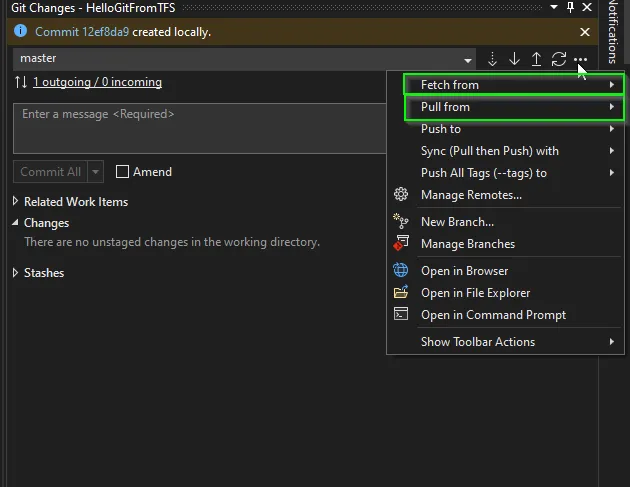Click the Manage Branches tag icon
The image size is (630, 487).
click(x=401, y=244)
